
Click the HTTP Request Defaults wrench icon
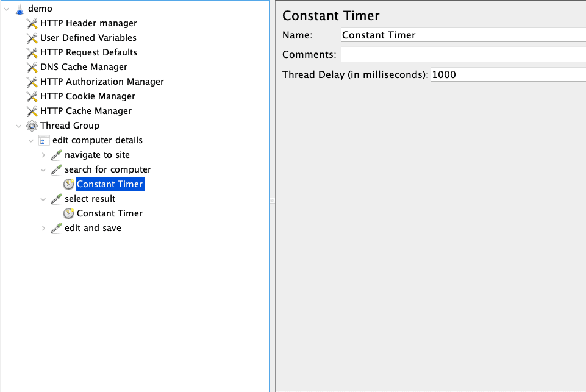[x=32, y=52]
